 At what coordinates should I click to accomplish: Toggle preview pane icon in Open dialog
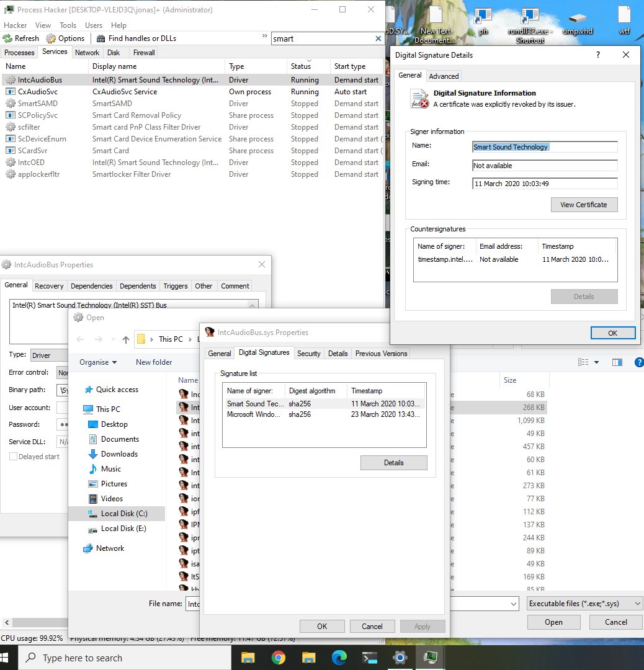click(x=617, y=362)
